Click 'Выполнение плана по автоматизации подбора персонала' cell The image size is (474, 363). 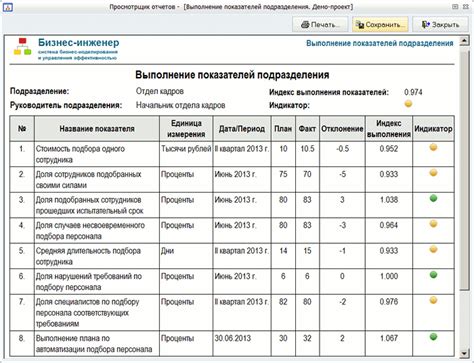tap(97, 344)
